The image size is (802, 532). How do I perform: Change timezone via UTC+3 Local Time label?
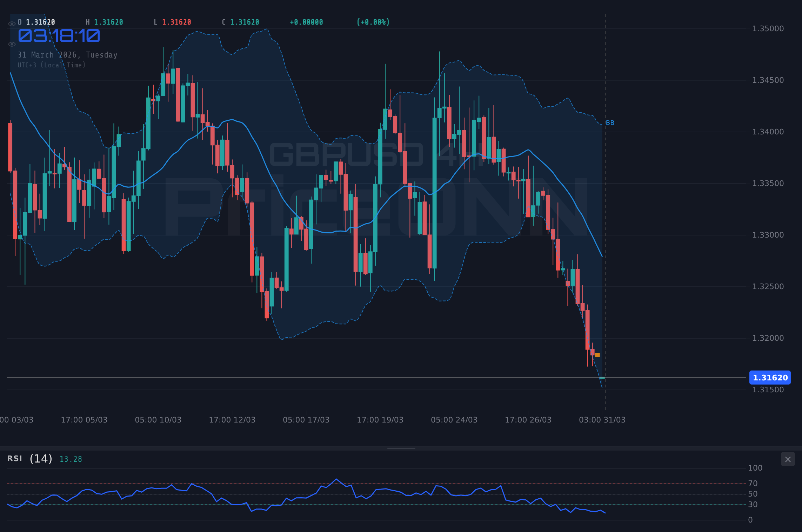[x=51, y=65]
